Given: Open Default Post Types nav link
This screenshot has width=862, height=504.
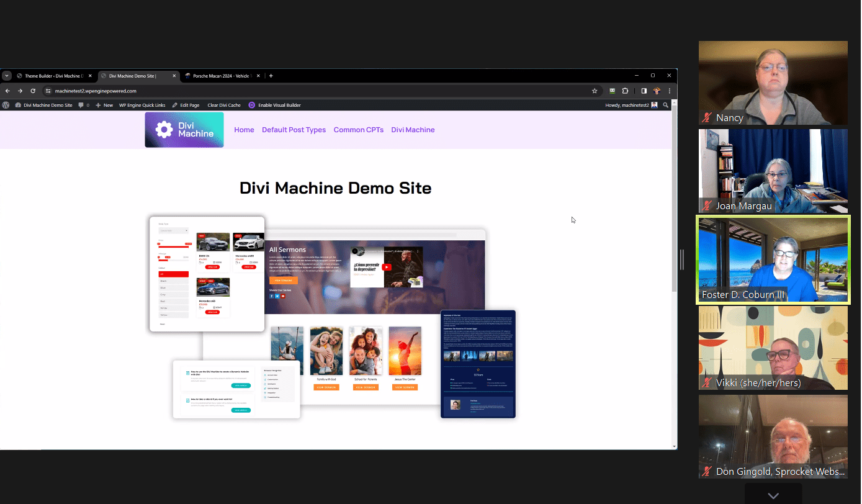Looking at the screenshot, I should (294, 130).
